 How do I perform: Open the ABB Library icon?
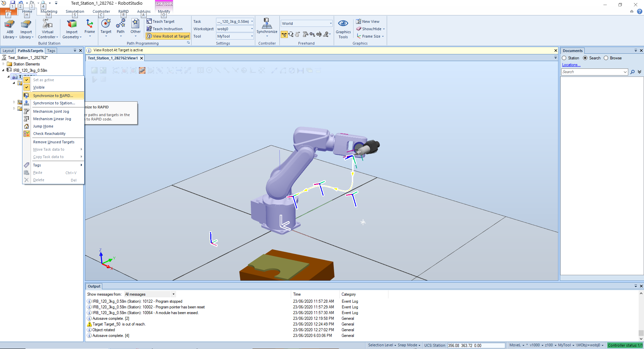[x=10, y=25]
